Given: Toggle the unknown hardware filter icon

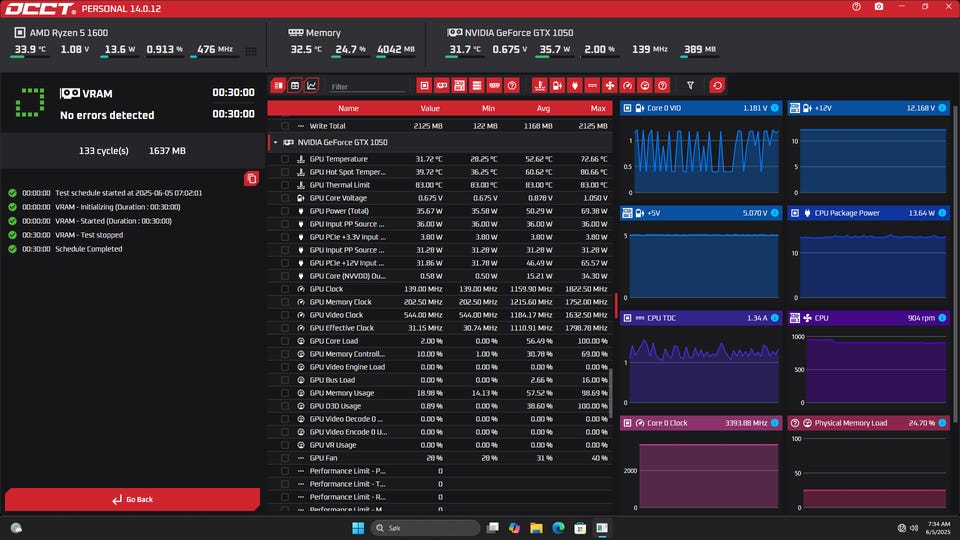Looking at the screenshot, I should point(512,86).
